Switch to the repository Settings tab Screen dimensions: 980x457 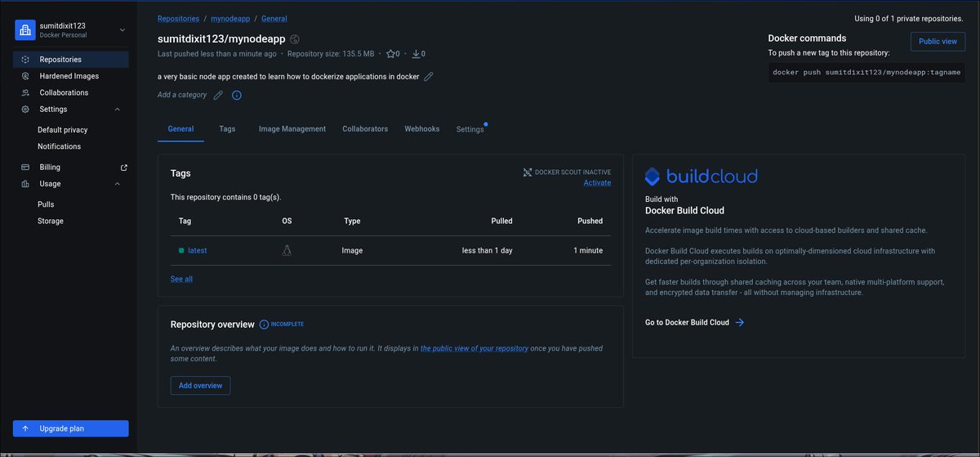pos(470,129)
